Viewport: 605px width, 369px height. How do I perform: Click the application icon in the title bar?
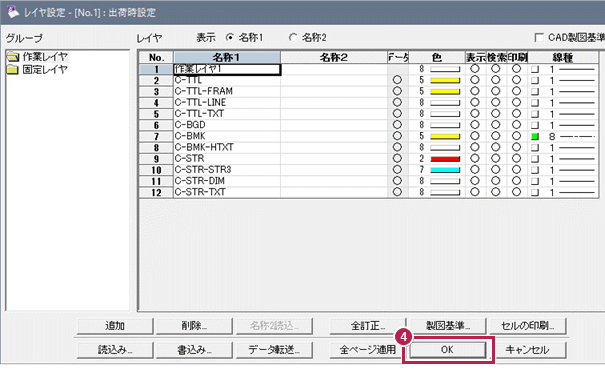point(13,12)
